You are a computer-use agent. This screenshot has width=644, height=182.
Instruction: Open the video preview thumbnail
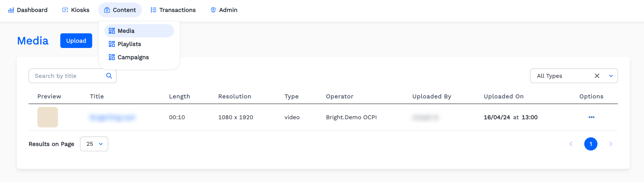coord(48,117)
